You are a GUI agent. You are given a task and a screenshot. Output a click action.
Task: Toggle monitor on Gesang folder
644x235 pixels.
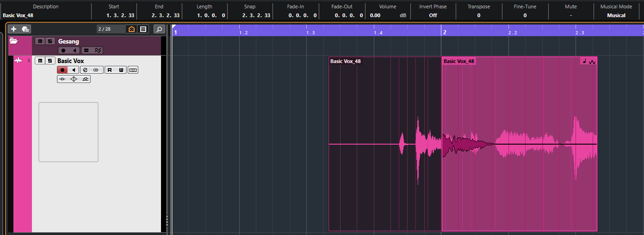pyautogui.click(x=74, y=50)
